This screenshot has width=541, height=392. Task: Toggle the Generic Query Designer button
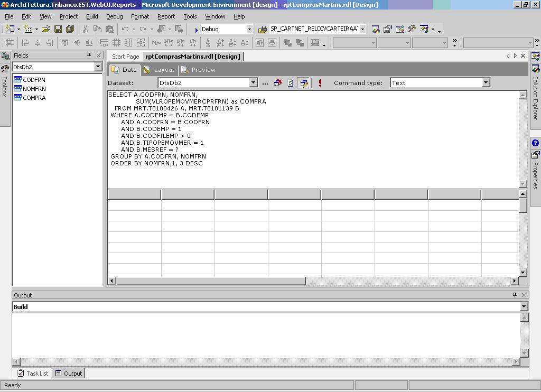point(303,83)
